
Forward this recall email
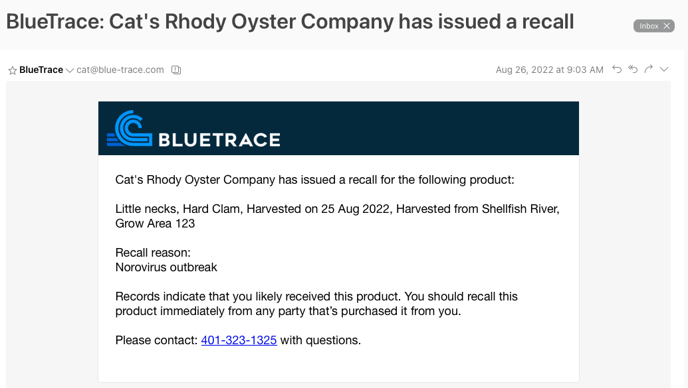coord(649,69)
